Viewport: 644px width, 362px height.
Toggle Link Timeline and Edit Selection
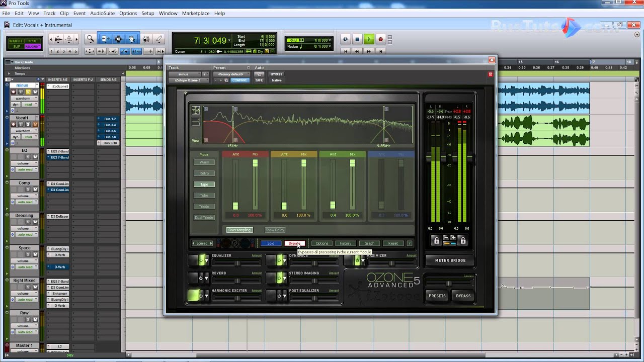click(x=137, y=51)
